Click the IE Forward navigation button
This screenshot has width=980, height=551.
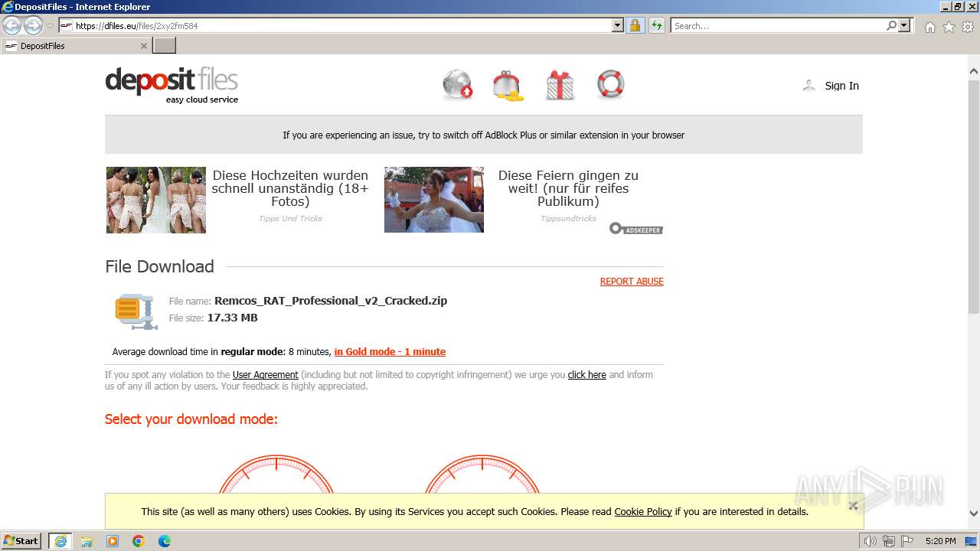(33, 25)
